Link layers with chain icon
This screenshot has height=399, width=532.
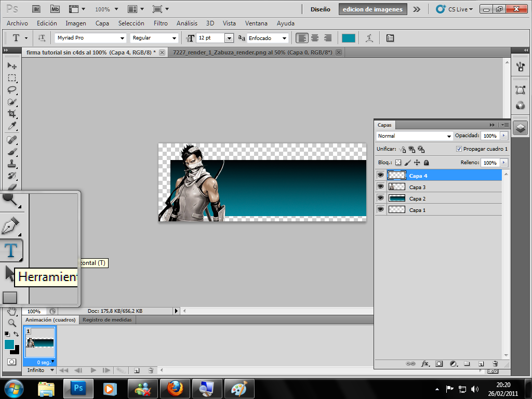[x=410, y=364]
